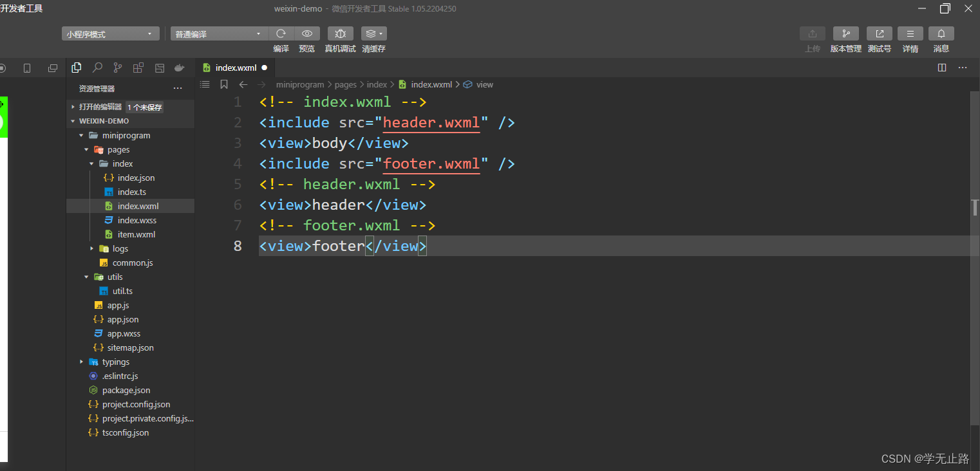This screenshot has height=471, width=980.
Task: Click pages in the breadcrumb
Action: point(346,84)
